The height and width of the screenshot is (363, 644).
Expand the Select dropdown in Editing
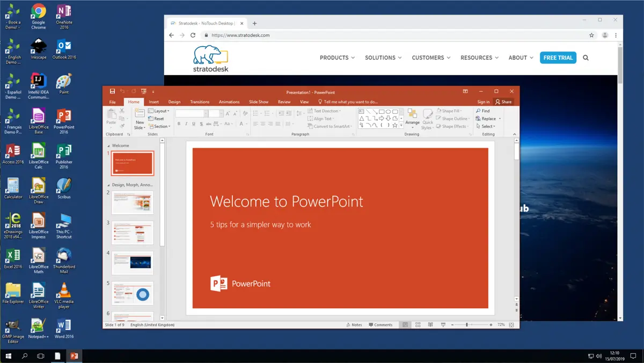(x=486, y=127)
